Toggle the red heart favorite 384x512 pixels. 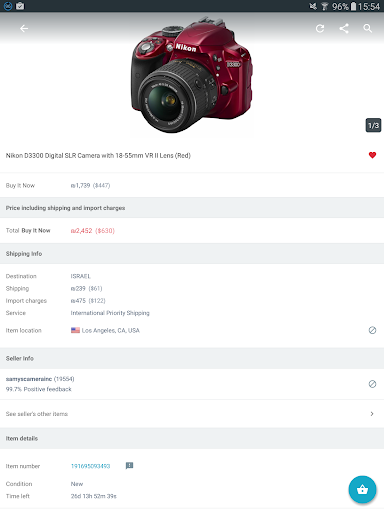[x=372, y=155]
